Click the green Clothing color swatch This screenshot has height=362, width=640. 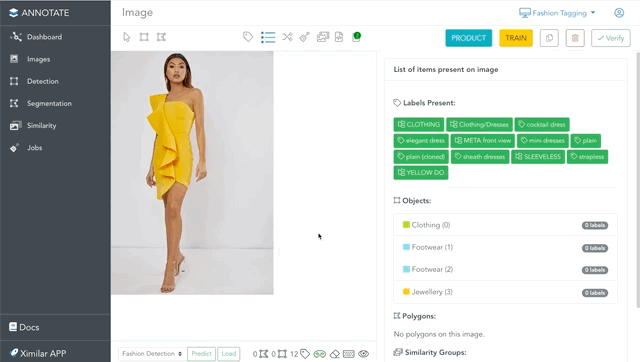pos(406,224)
